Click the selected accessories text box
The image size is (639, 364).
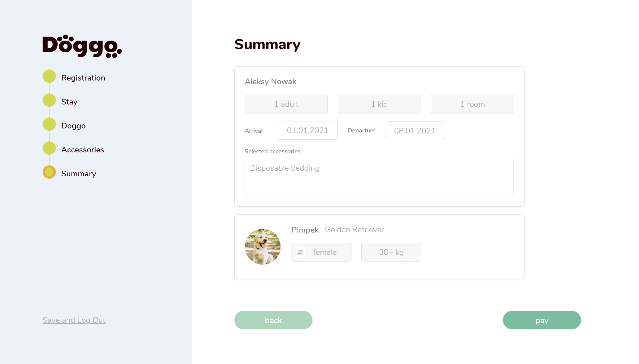click(379, 177)
